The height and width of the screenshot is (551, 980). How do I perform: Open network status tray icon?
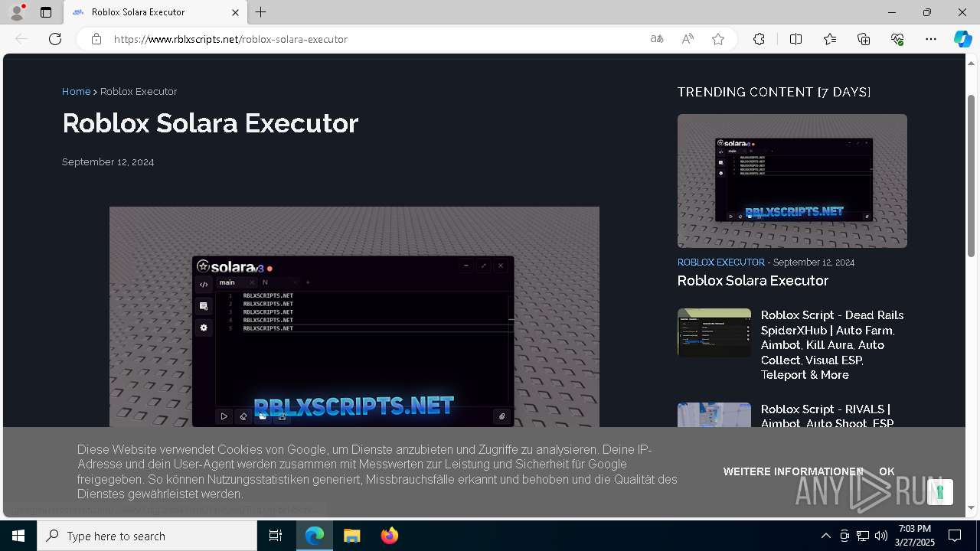tap(863, 536)
